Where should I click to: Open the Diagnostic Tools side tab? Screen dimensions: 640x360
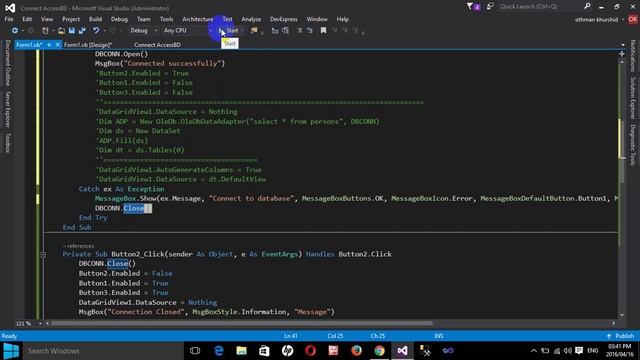coord(633,145)
